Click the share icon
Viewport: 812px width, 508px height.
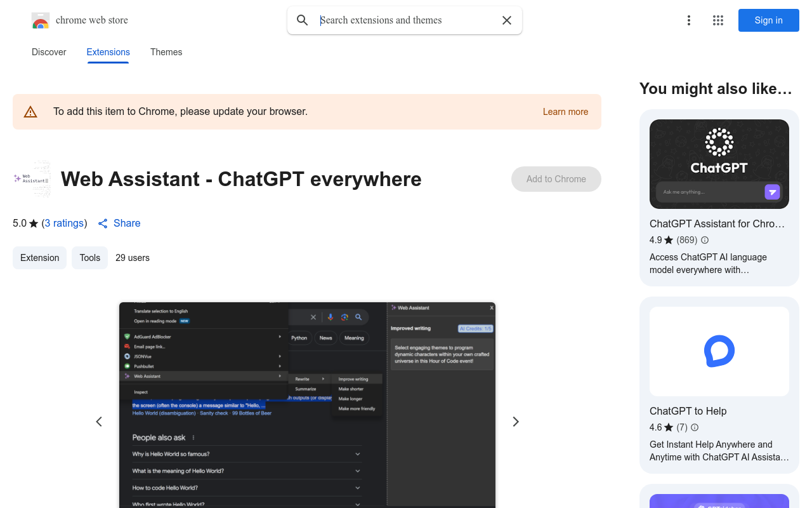coord(103,224)
